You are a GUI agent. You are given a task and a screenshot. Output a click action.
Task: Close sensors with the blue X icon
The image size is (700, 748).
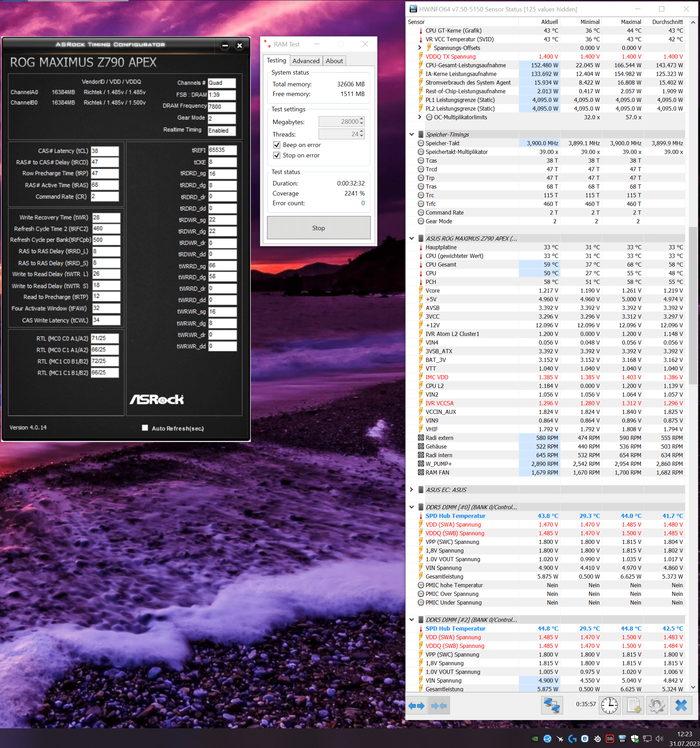pyautogui.click(x=681, y=706)
